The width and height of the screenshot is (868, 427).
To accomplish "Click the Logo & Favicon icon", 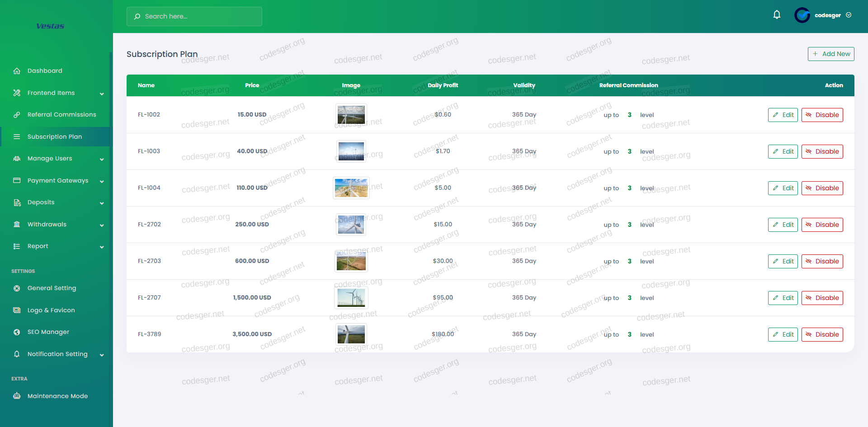I will click(x=17, y=310).
